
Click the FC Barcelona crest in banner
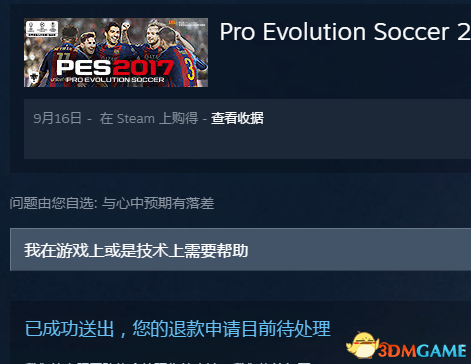[172, 24]
